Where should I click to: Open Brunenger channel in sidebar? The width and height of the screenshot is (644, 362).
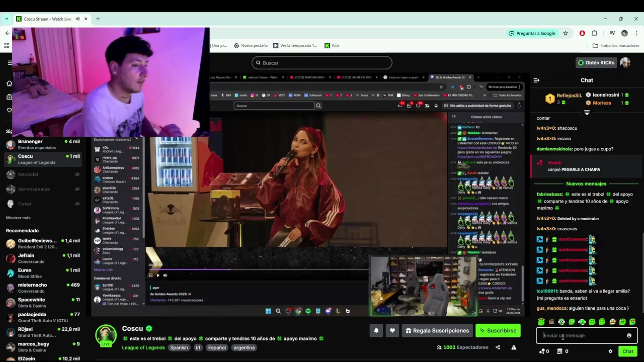click(x=43, y=144)
